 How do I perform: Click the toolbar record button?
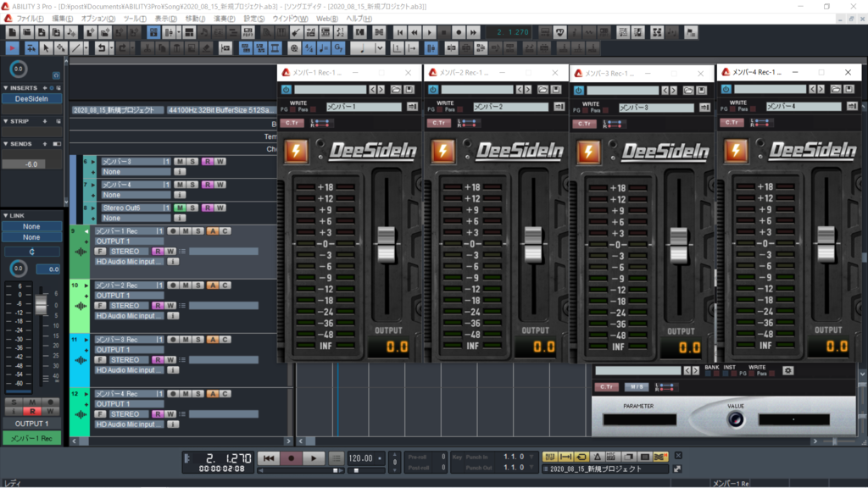click(x=459, y=33)
